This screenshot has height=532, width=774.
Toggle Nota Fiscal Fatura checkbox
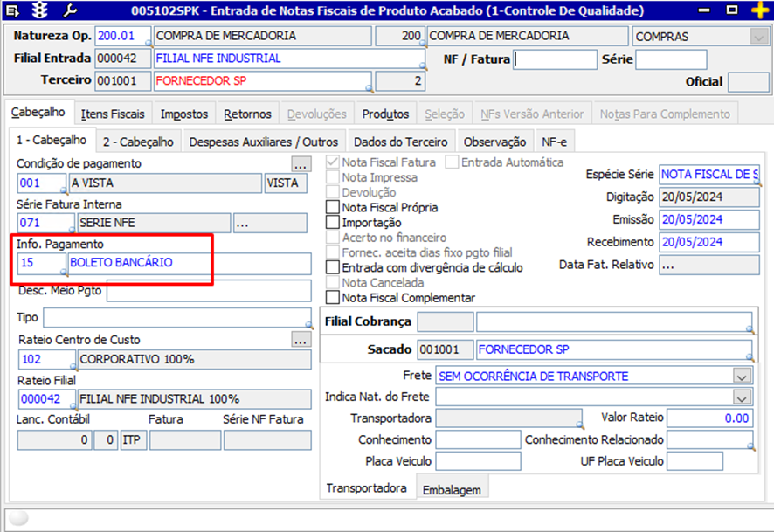click(x=333, y=162)
